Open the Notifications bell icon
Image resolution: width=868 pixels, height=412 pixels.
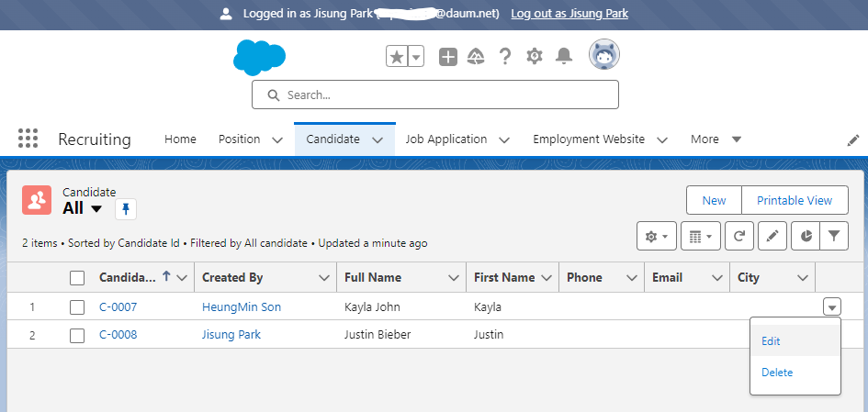[564, 57]
